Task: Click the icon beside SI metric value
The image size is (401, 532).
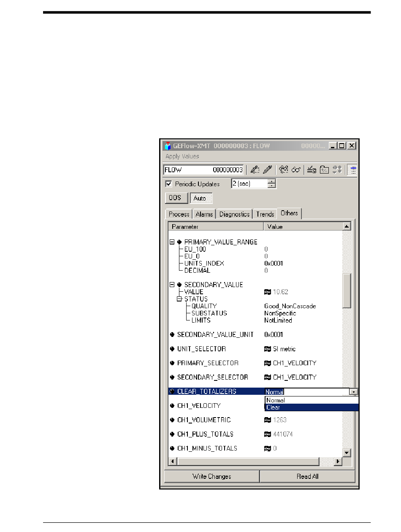Action: [268, 349]
